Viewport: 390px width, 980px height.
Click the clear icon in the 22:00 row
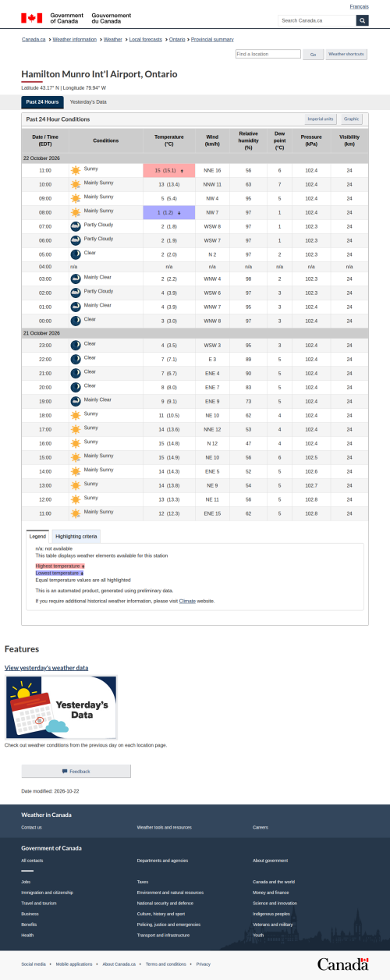tap(76, 359)
